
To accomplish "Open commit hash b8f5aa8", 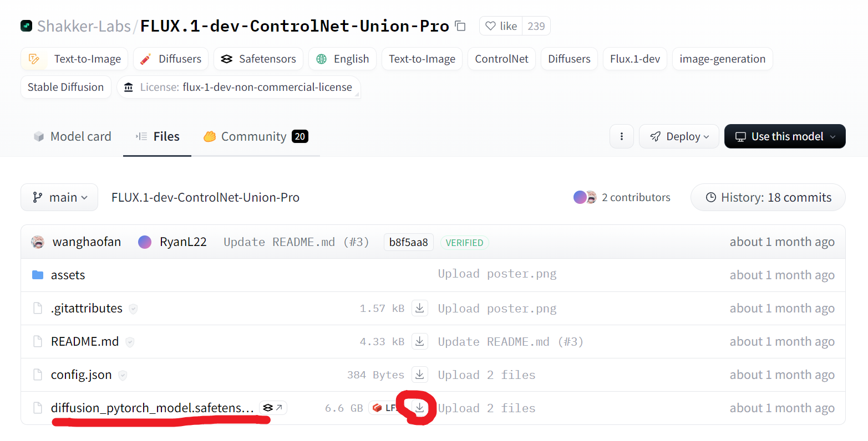I will point(409,242).
